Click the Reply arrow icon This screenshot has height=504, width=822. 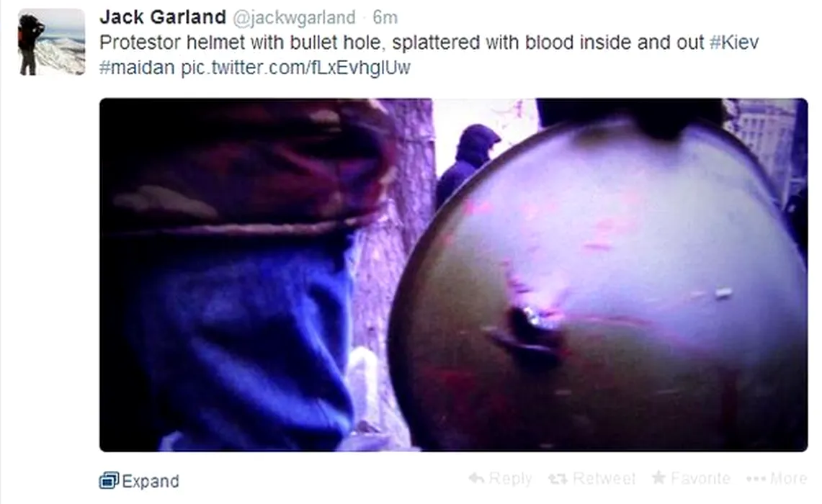[476, 478]
